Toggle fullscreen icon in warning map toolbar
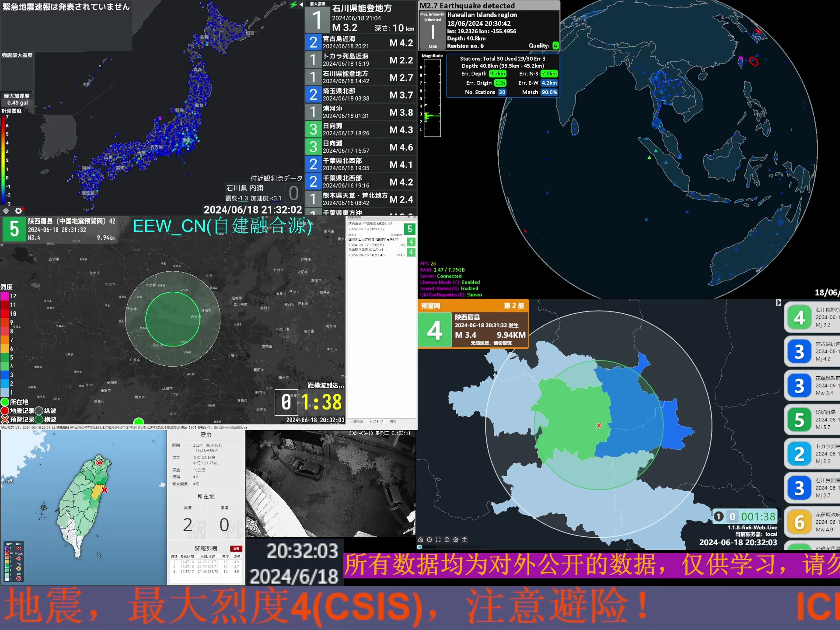This screenshot has width=840, height=630. coord(438,540)
